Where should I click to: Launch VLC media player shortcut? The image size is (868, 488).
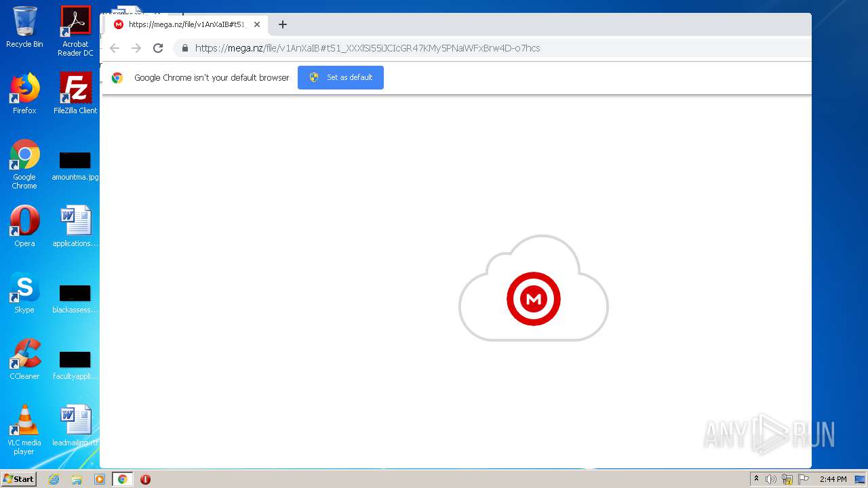coord(24,430)
